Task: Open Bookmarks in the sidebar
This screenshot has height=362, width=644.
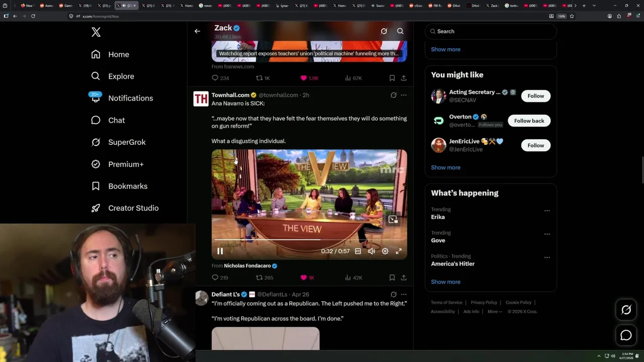Action: [119, 186]
